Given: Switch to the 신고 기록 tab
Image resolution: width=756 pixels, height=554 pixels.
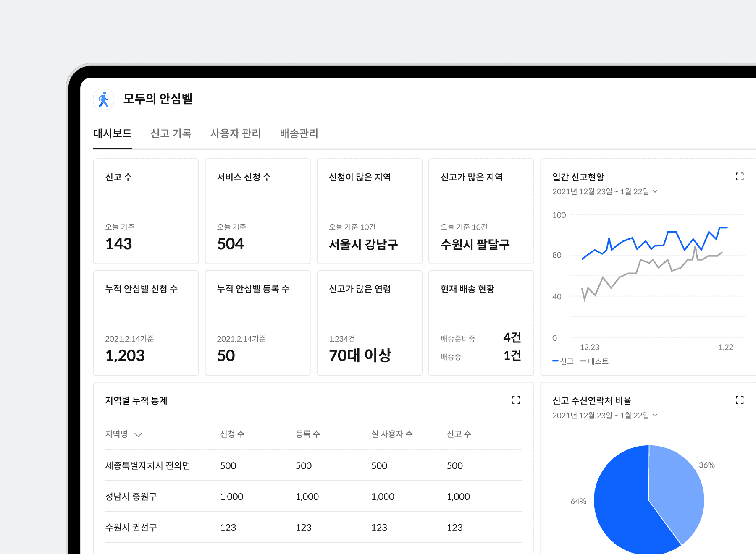Looking at the screenshot, I should (x=171, y=133).
